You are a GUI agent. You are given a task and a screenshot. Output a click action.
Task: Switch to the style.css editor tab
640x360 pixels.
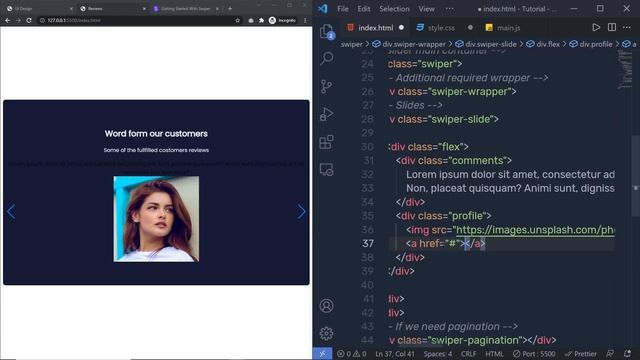[x=442, y=27]
